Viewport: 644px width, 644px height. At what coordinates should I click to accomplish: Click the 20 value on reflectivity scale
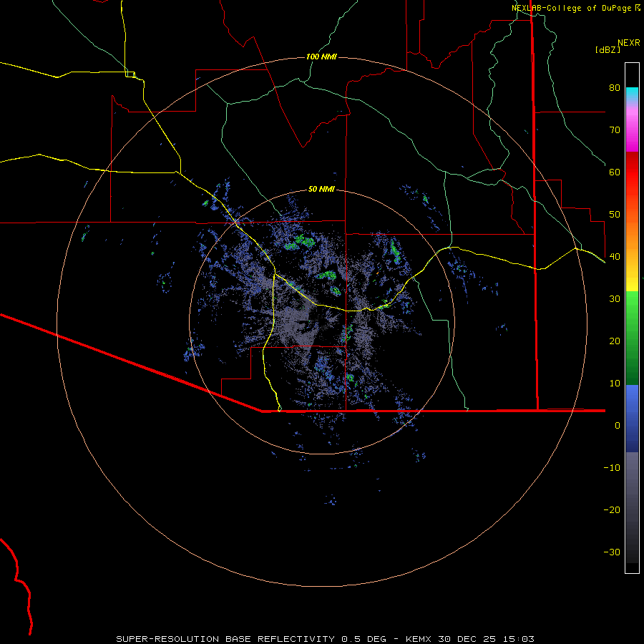[x=615, y=341]
